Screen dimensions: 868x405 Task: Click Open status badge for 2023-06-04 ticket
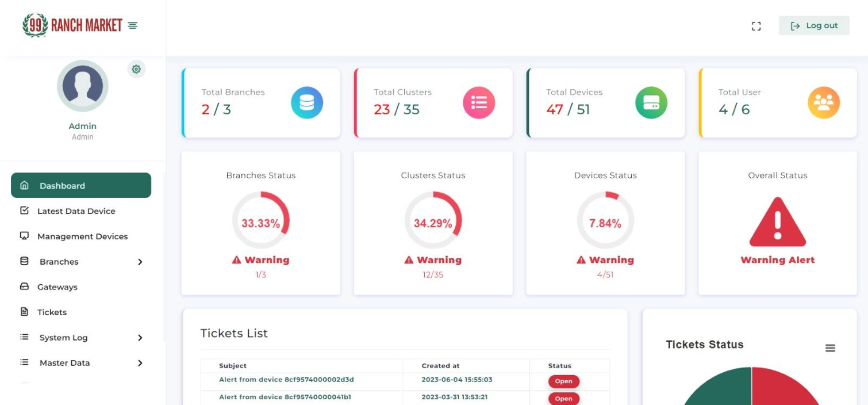(563, 381)
